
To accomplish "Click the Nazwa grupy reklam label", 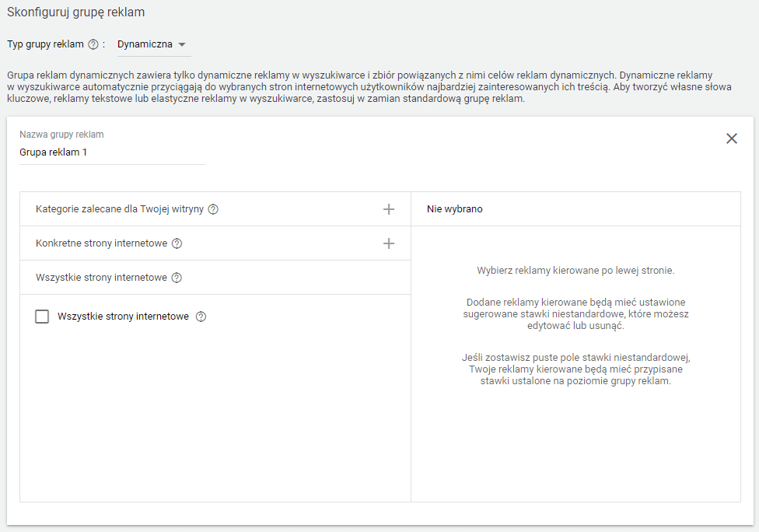I will pos(61,135).
